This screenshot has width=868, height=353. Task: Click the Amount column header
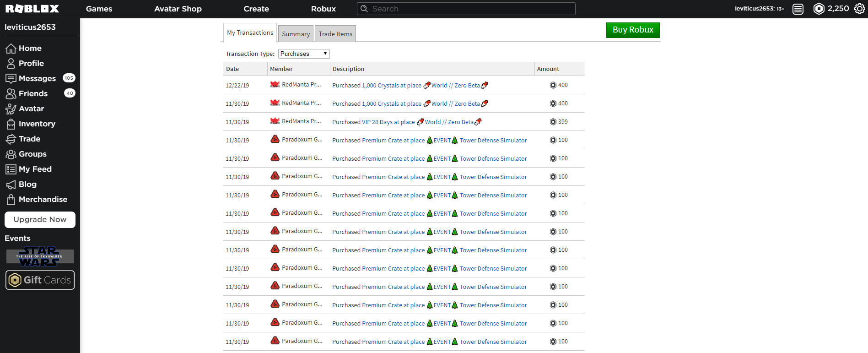560,69
